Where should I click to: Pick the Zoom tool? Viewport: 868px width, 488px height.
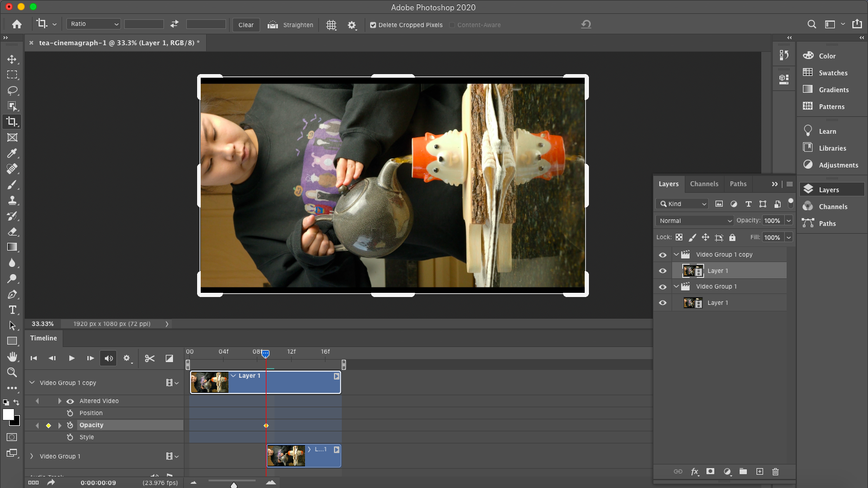click(12, 372)
